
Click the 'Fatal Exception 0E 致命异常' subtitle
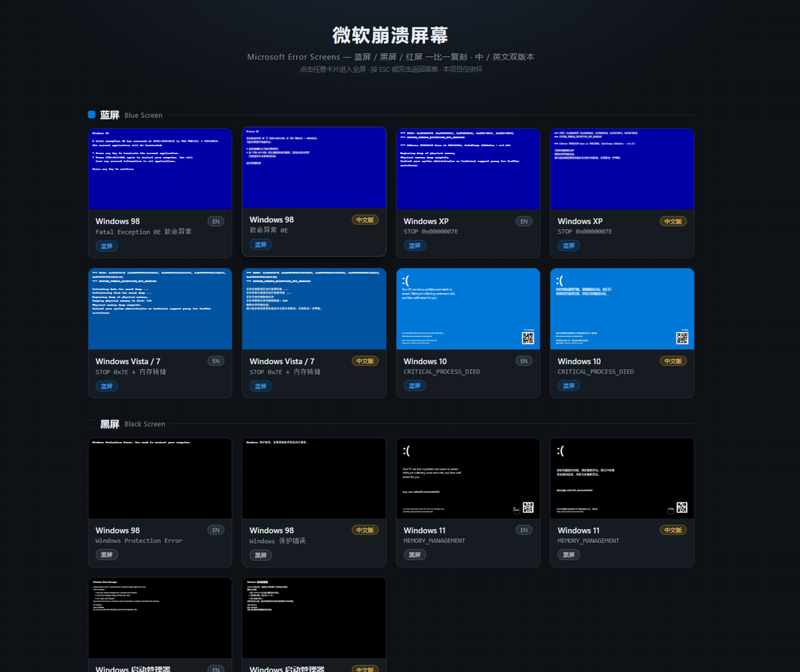[144, 231]
